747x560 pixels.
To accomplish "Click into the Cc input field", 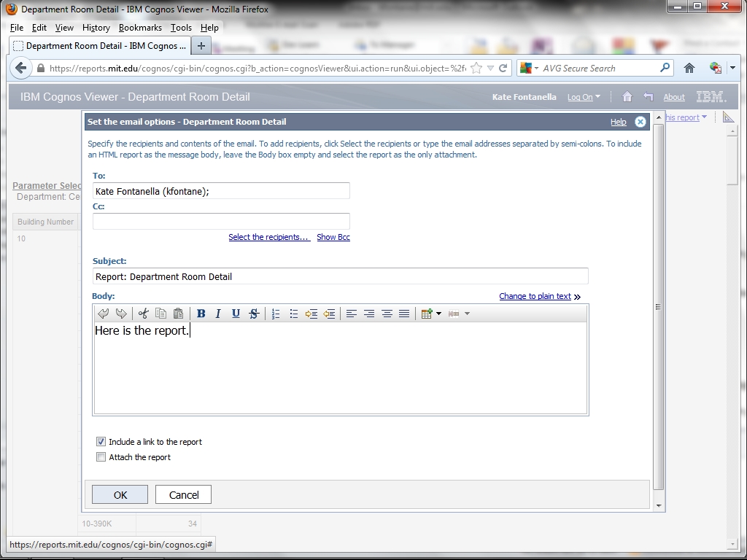I will click(221, 221).
